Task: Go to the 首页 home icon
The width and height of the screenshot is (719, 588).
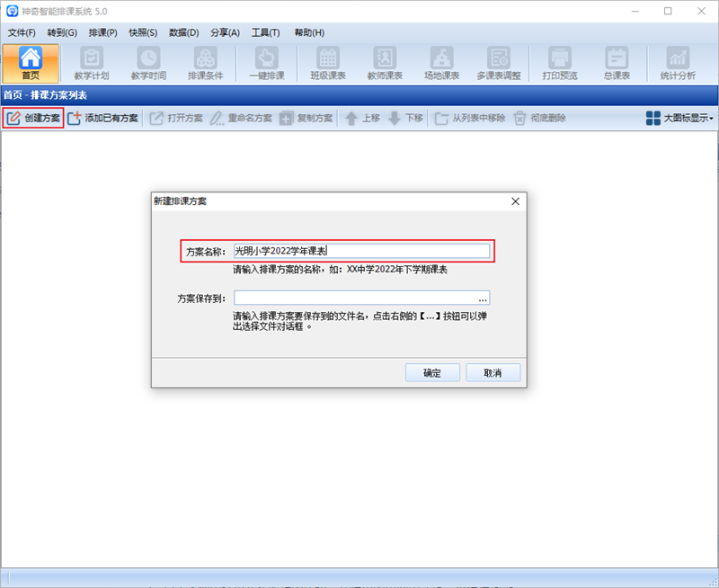Action: (31, 63)
